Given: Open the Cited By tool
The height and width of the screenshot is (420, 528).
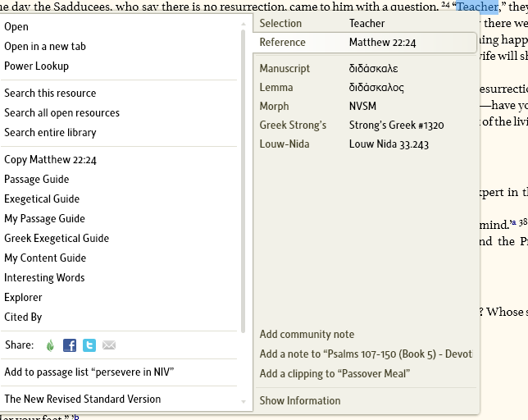Looking at the screenshot, I should (x=23, y=317).
